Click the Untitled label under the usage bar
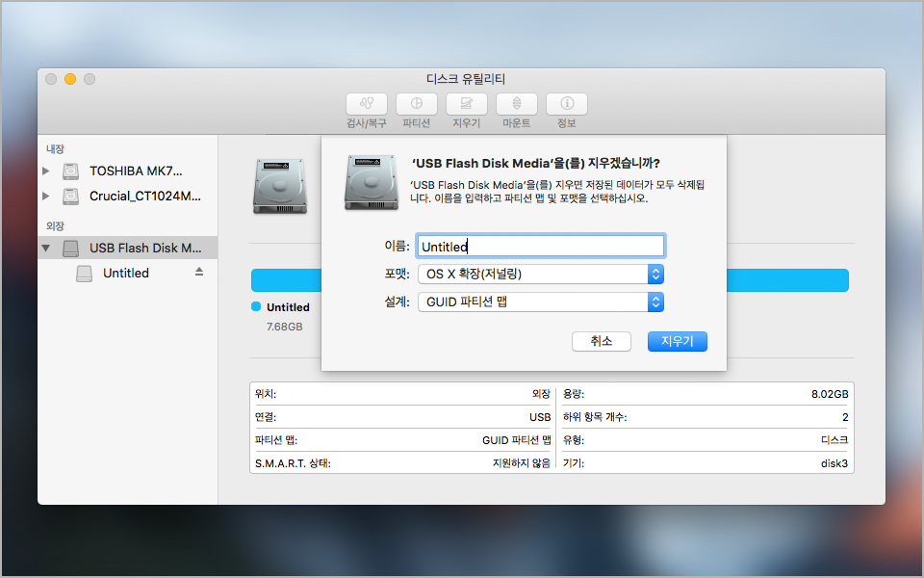924x578 pixels. (x=288, y=307)
